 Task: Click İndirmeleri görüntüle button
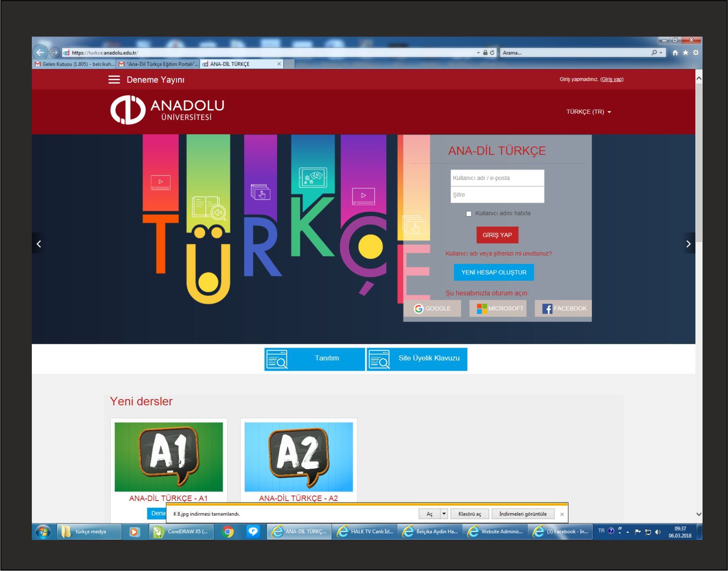coord(523,514)
